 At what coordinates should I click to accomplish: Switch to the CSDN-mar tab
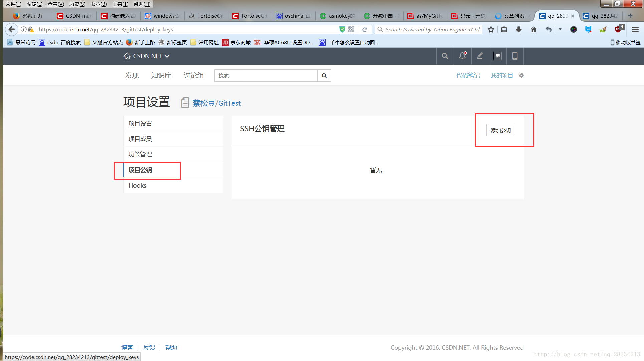click(75, 16)
